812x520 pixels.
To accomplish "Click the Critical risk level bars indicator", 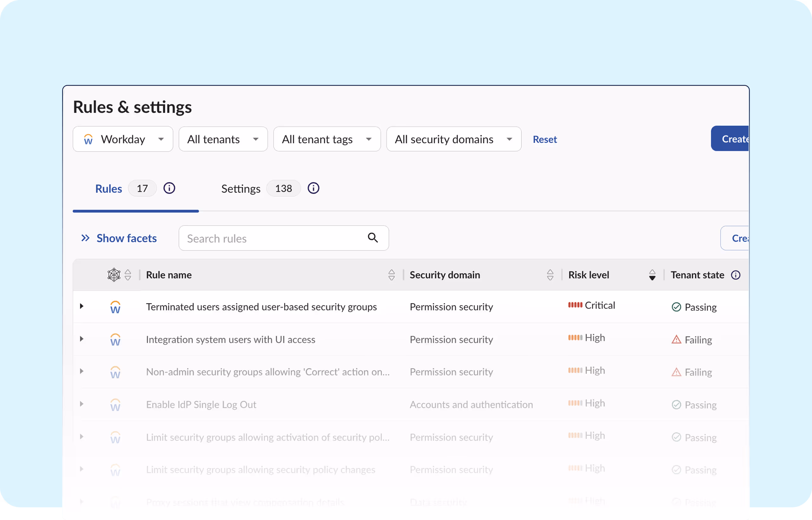I will coord(575,305).
